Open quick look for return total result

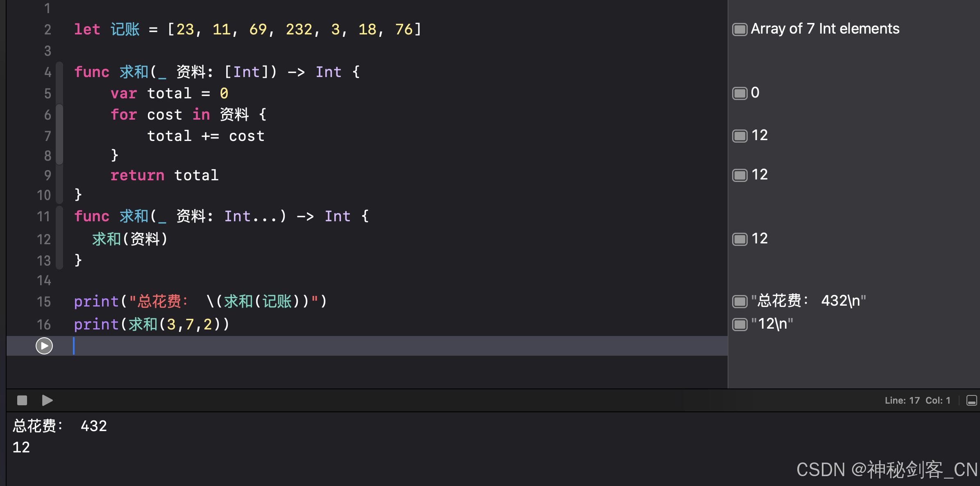click(740, 175)
